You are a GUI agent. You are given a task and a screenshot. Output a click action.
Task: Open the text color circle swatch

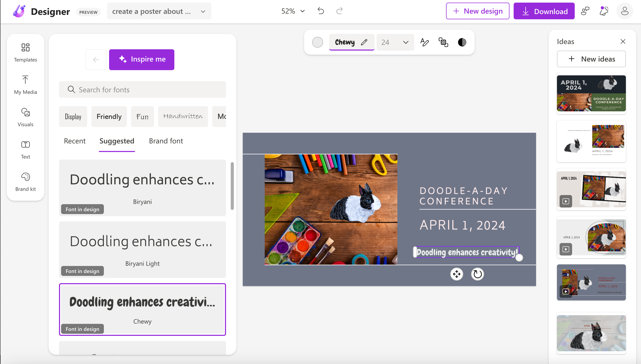(317, 42)
